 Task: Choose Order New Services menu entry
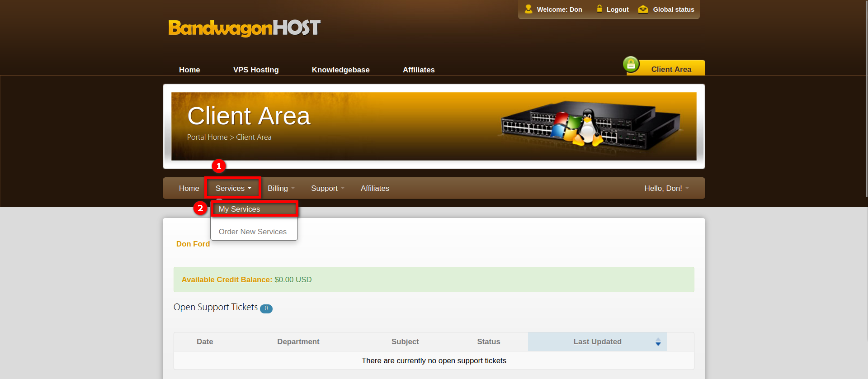(x=252, y=232)
